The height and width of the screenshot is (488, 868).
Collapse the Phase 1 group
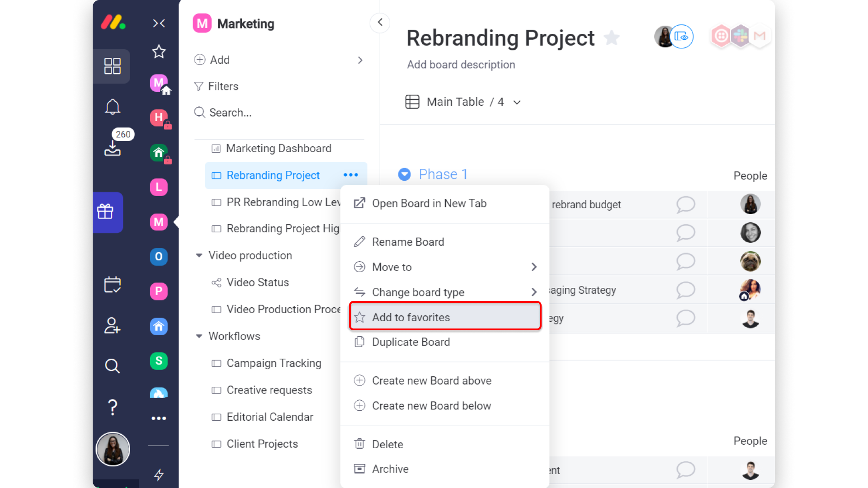(404, 174)
